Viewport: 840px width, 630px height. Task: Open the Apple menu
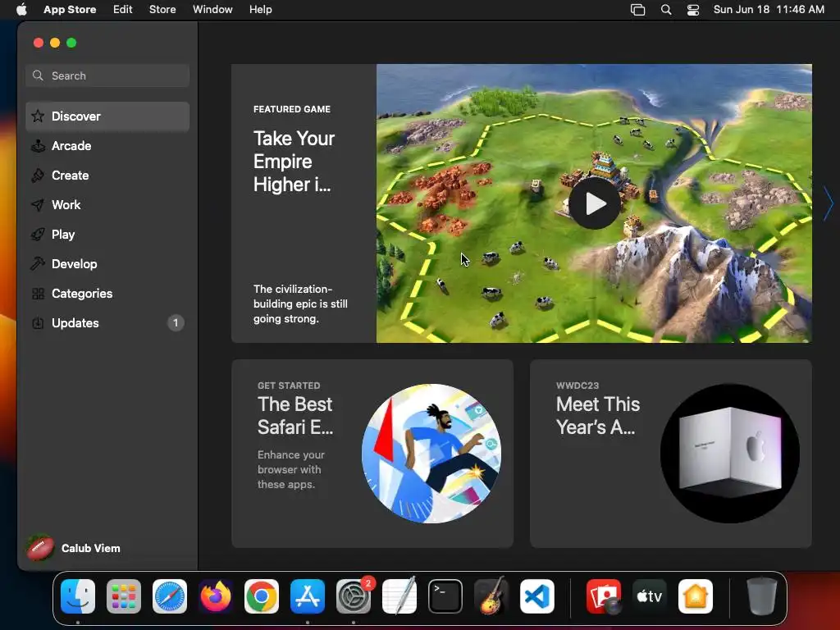[21, 9]
